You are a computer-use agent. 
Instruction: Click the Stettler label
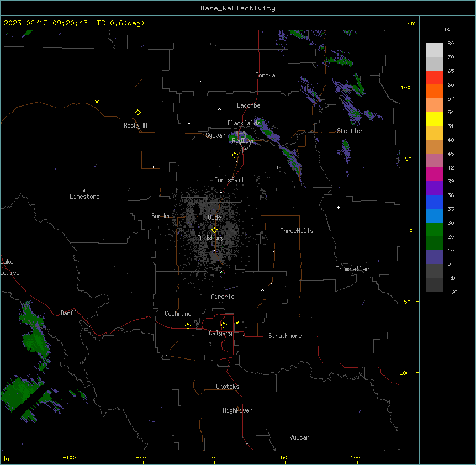350,131
